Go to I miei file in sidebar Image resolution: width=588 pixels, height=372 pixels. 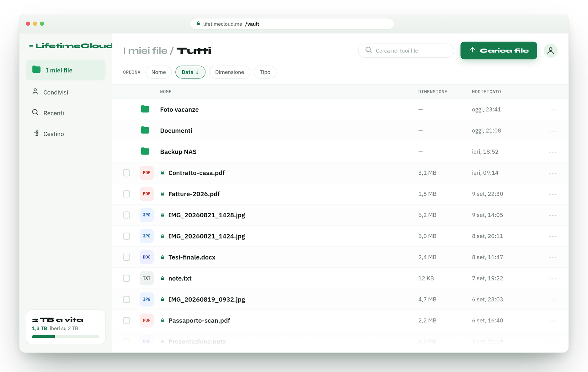point(66,70)
